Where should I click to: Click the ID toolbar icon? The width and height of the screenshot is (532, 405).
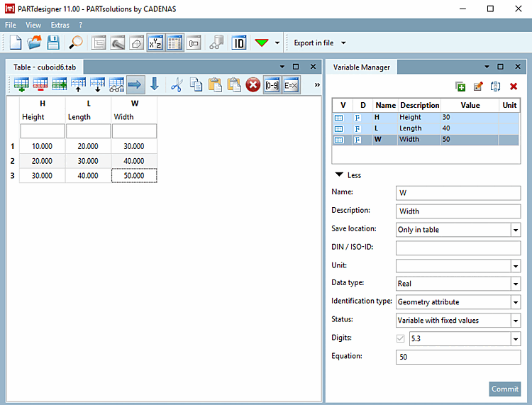coord(239,43)
